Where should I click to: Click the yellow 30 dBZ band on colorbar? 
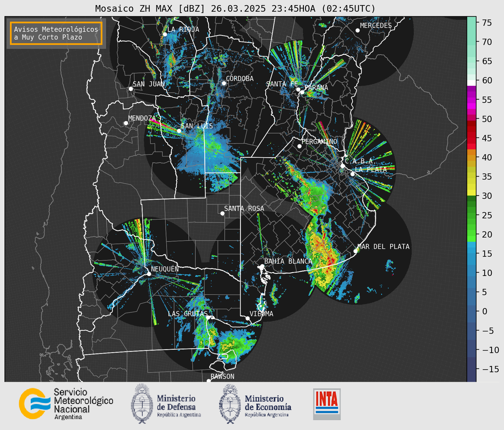click(471, 192)
